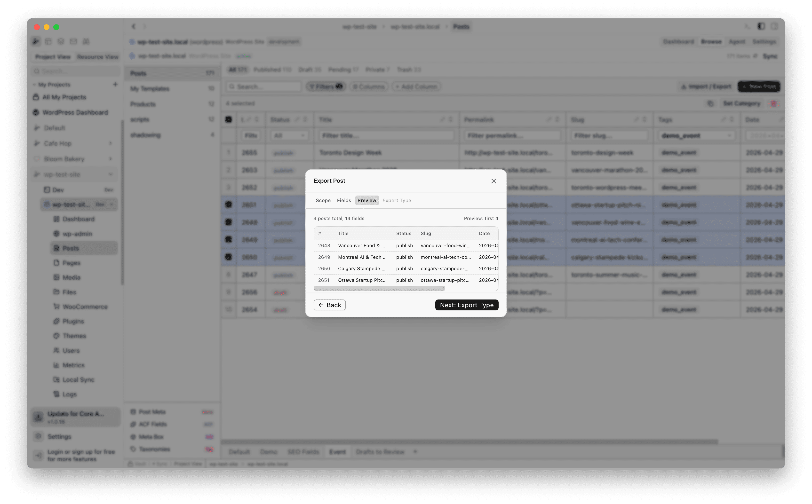Click the '4 posts total, 14 fields' summary

(x=338, y=218)
